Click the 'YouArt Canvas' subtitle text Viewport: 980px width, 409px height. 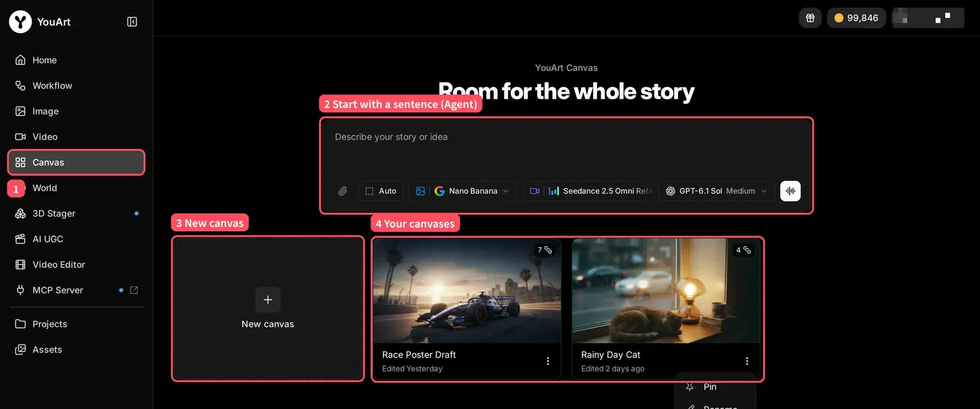coord(567,68)
